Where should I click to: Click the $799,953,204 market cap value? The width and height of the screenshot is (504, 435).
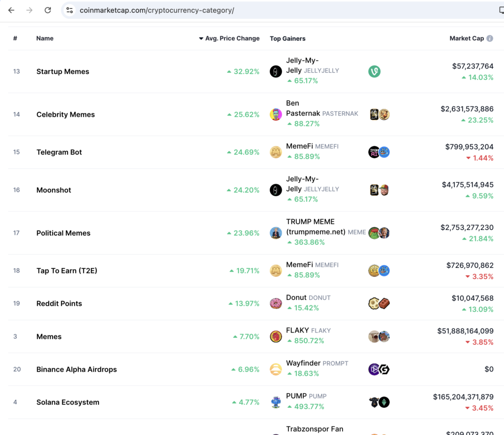469,147
